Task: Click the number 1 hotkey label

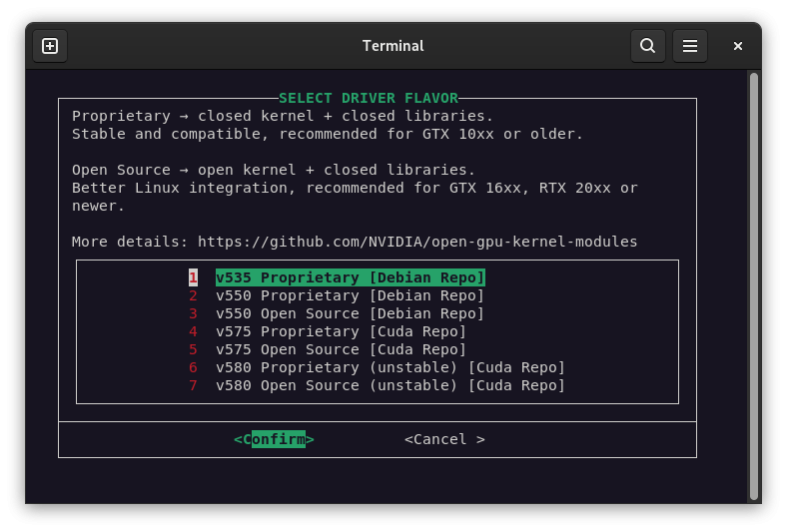Action: coord(193,277)
